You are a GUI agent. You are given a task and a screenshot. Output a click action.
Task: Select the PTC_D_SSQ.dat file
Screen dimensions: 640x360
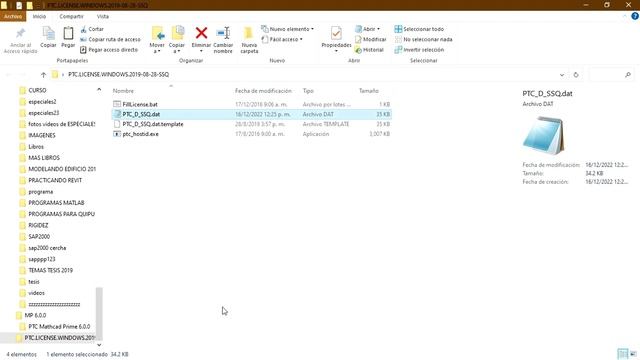pos(251,114)
